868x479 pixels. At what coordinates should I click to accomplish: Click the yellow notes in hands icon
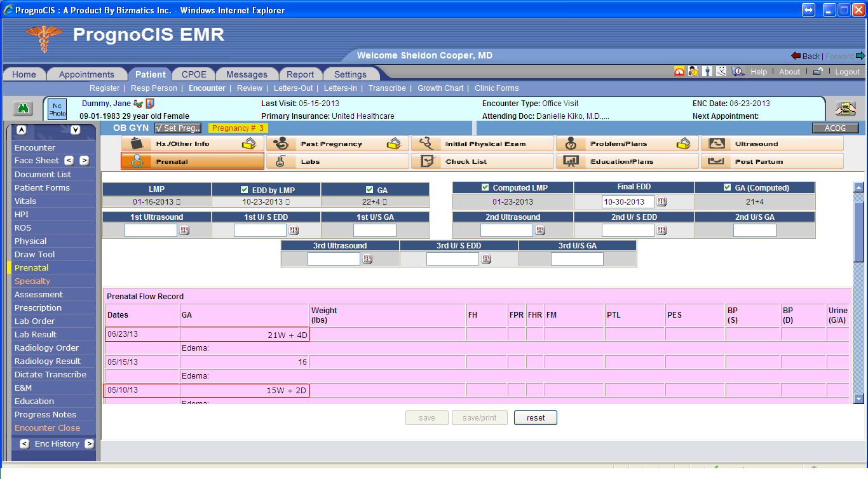(x=845, y=109)
